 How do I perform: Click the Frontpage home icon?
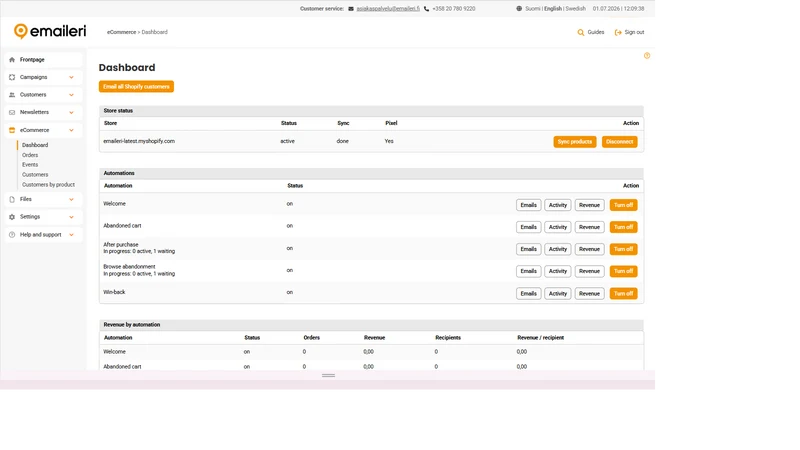pyautogui.click(x=12, y=60)
